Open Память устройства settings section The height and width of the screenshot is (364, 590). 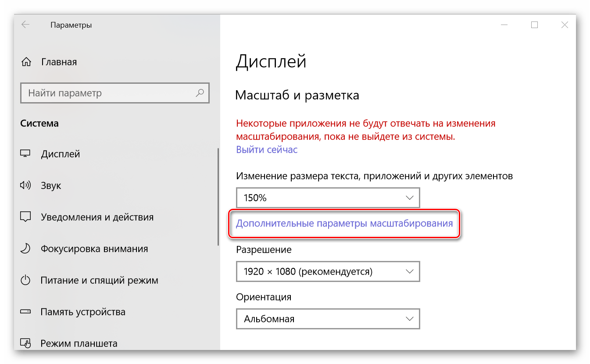(83, 312)
